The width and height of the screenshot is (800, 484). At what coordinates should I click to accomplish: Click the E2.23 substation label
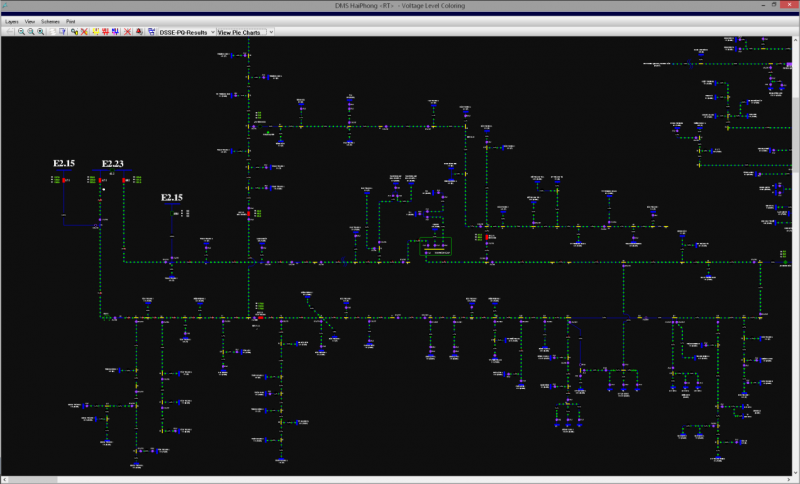click(113, 163)
